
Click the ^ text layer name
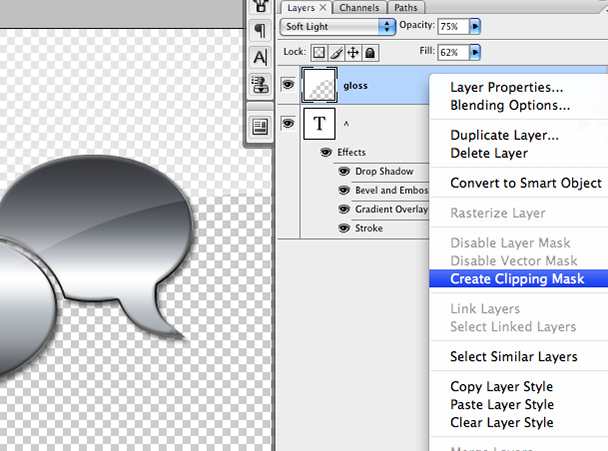point(346,124)
